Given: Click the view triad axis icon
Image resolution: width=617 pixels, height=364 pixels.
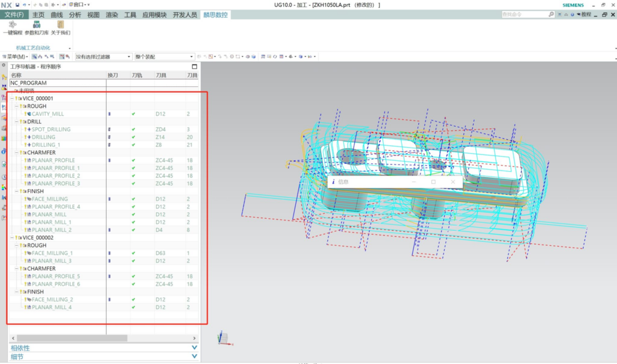Looking at the screenshot, I should (x=224, y=339).
